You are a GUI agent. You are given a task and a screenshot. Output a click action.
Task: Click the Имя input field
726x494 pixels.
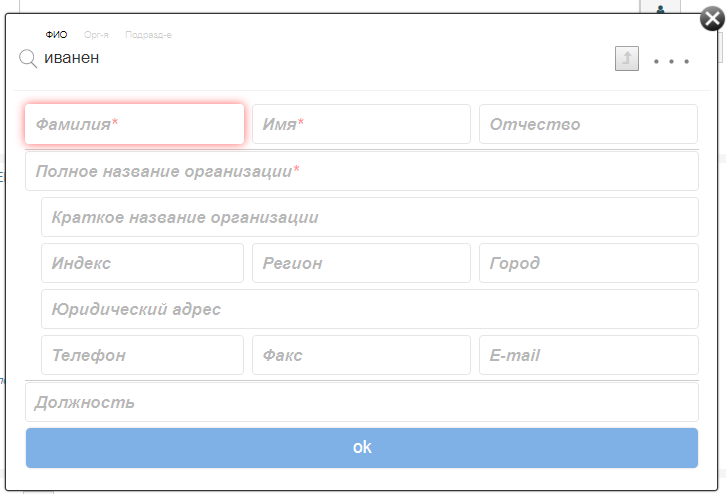click(x=361, y=124)
